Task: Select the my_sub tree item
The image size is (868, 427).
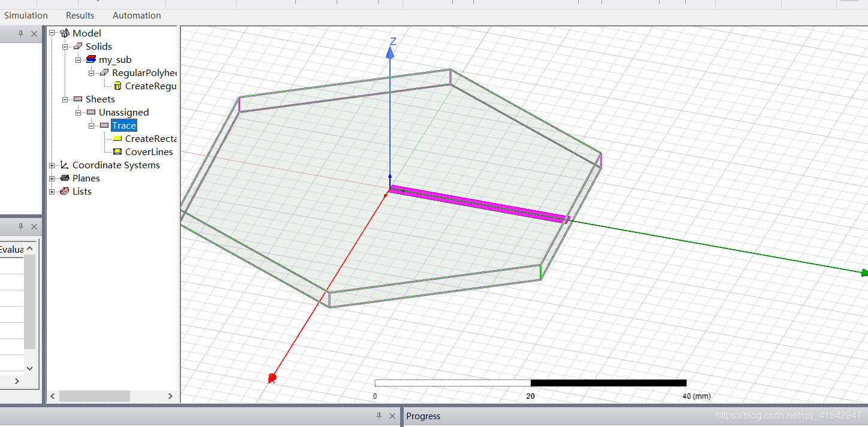Action: click(x=115, y=59)
